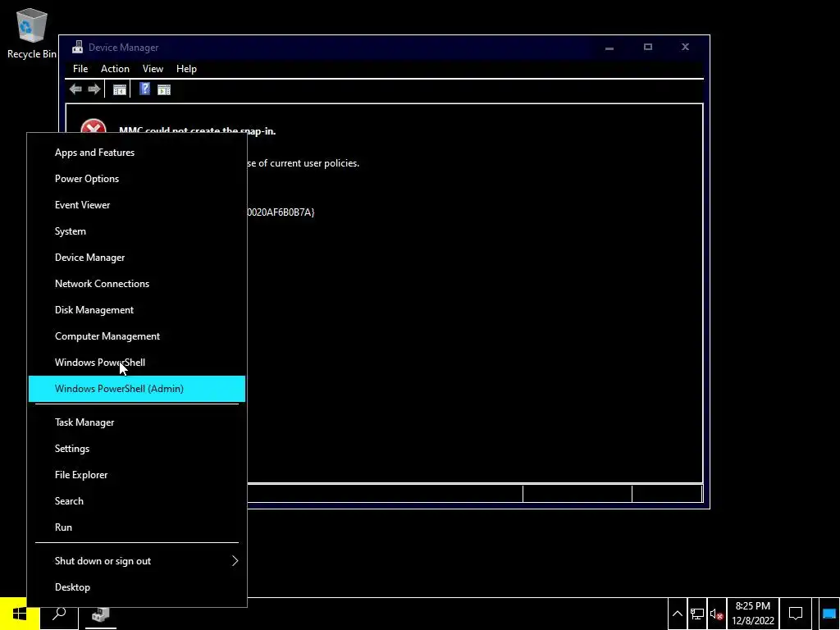Maximize the Device Manager window
This screenshot has width=840, height=630.
pyautogui.click(x=648, y=47)
